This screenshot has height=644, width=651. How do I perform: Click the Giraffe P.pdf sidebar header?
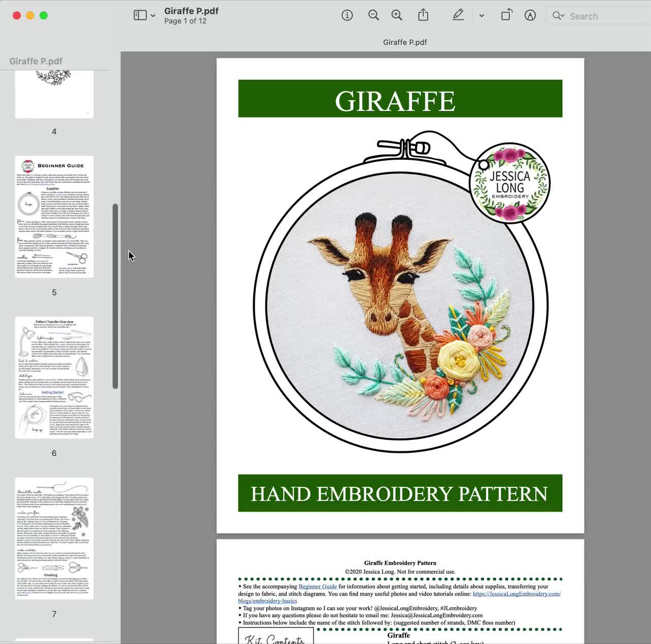tap(36, 61)
